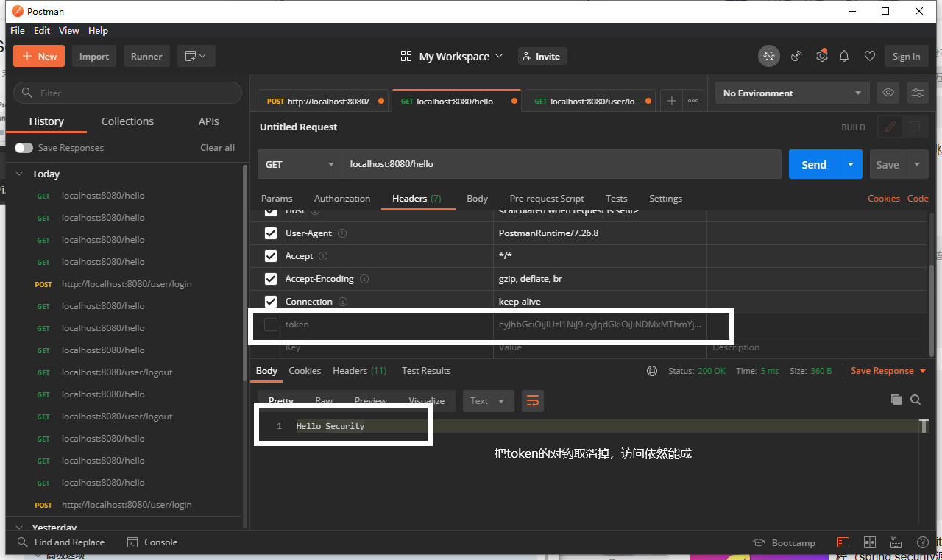Click the globe network icon in response bar

[652, 371]
